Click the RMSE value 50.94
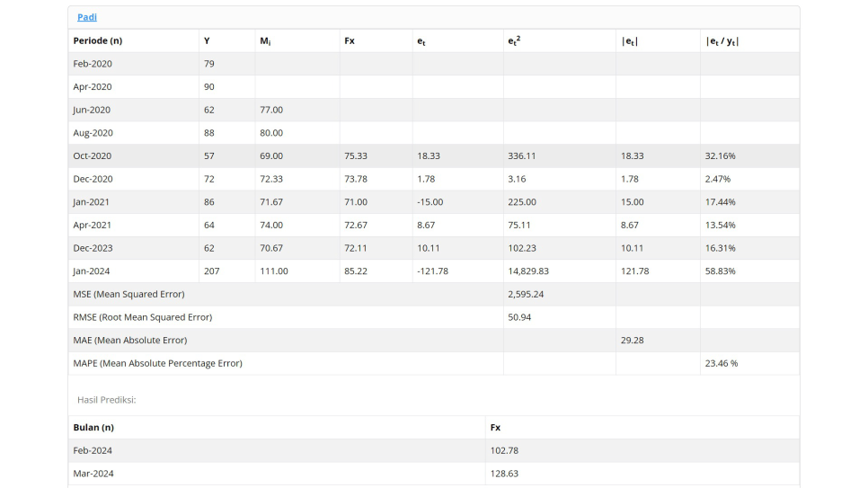868x488 pixels. [x=519, y=317]
